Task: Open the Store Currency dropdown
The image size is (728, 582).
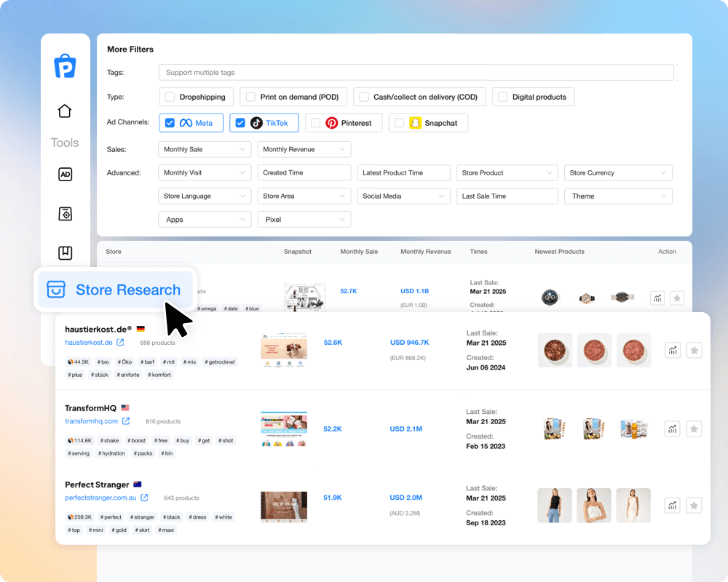Action: 617,173
